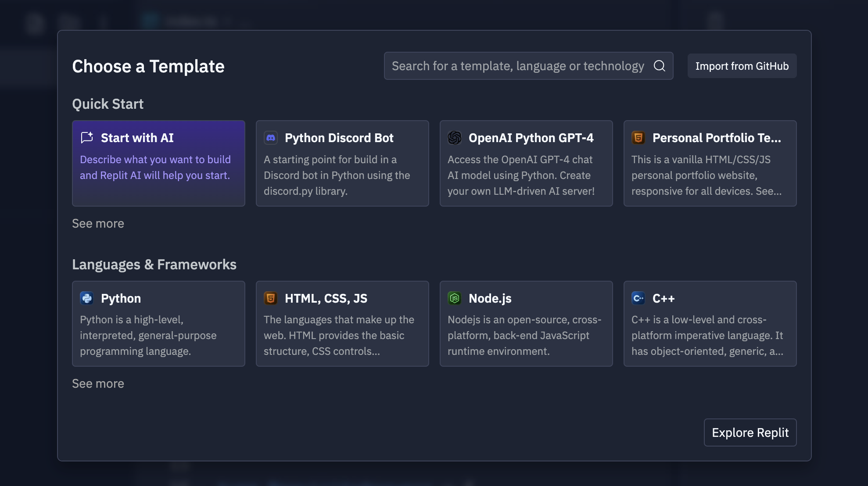
Task: Click the Python language icon
Action: [87, 298]
